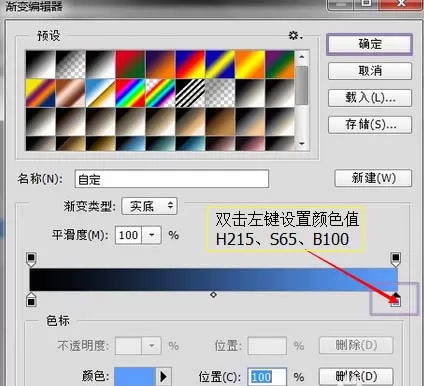Click the 平滑度 value field showing 100

pyautogui.click(x=128, y=235)
